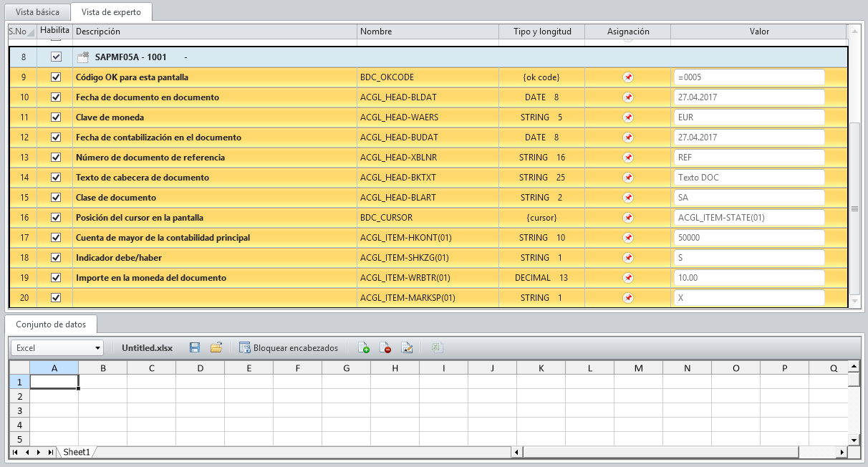
Task: Toggle checkbox for Clave de moneda row
Action: click(x=56, y=117)
